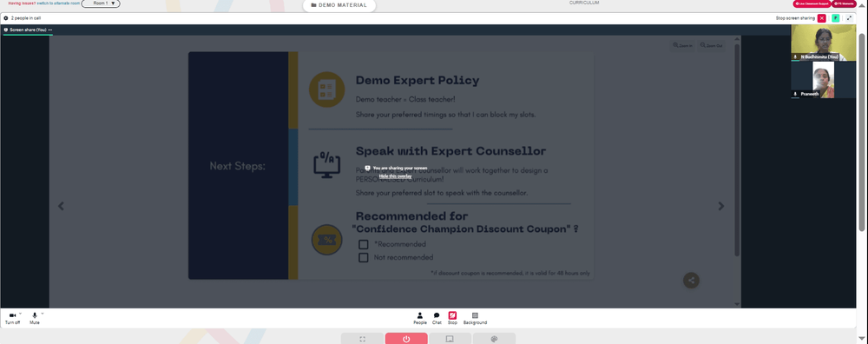Screen dimensions: 868x344
Task: Mute the microphone
Action: [x=35, y=317]
